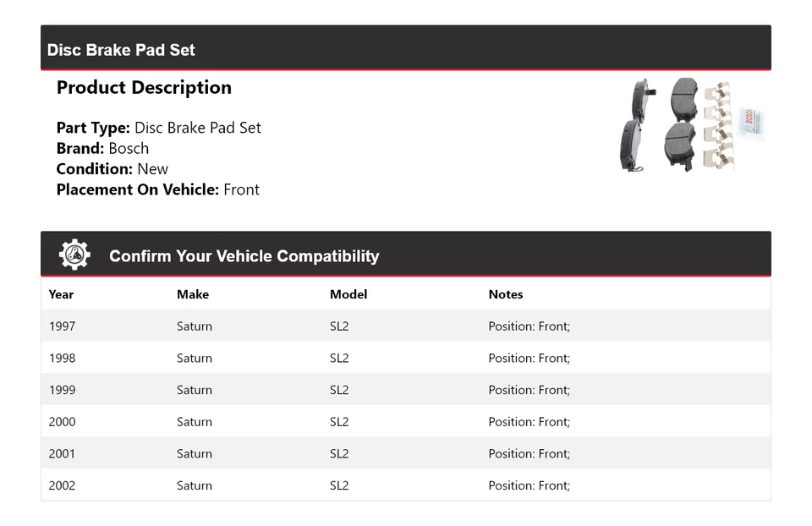Image resolution: width=812 pixels, height=526 pixels.
Task: Click the Brand: Bosch line
Action: [x=102, y=149]
